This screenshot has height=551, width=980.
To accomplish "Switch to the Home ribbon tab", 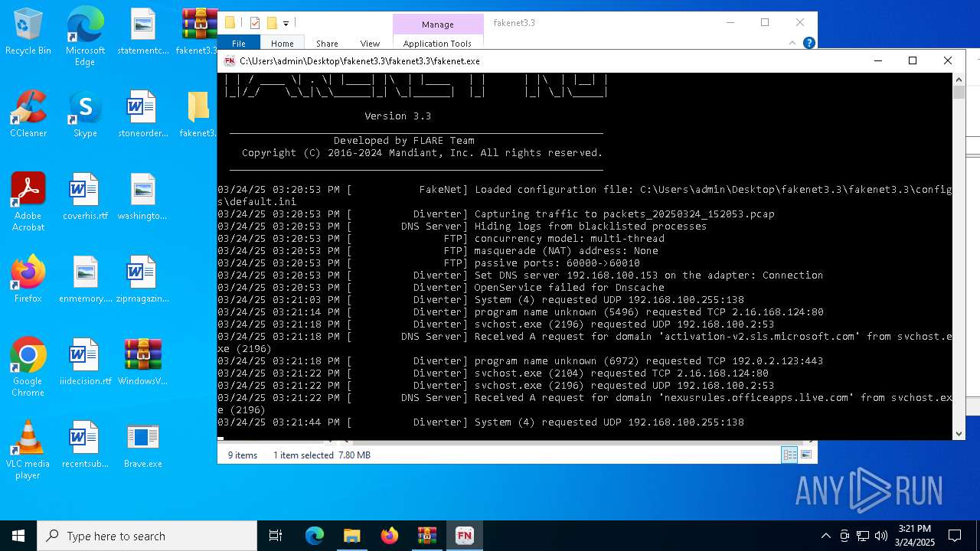I will point(282,44).
